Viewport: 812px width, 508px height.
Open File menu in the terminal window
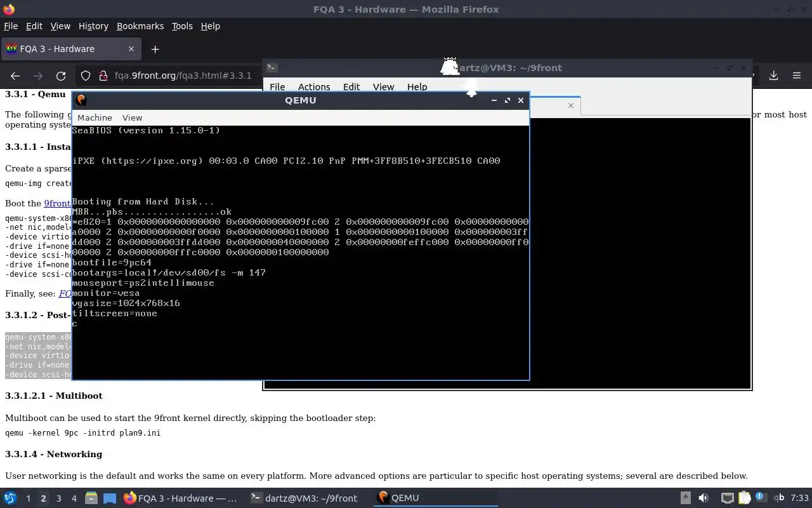(x=277, y=87)
